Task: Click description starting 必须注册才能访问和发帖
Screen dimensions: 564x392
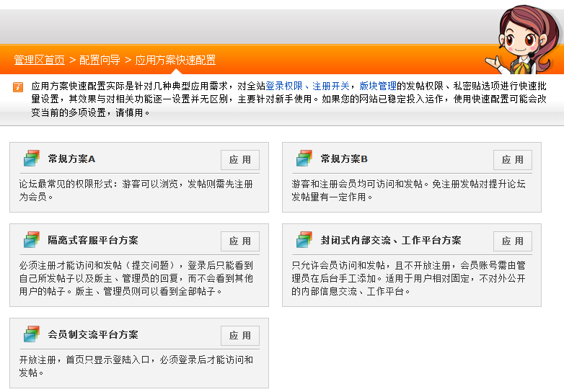Action: tap(136, 278)
